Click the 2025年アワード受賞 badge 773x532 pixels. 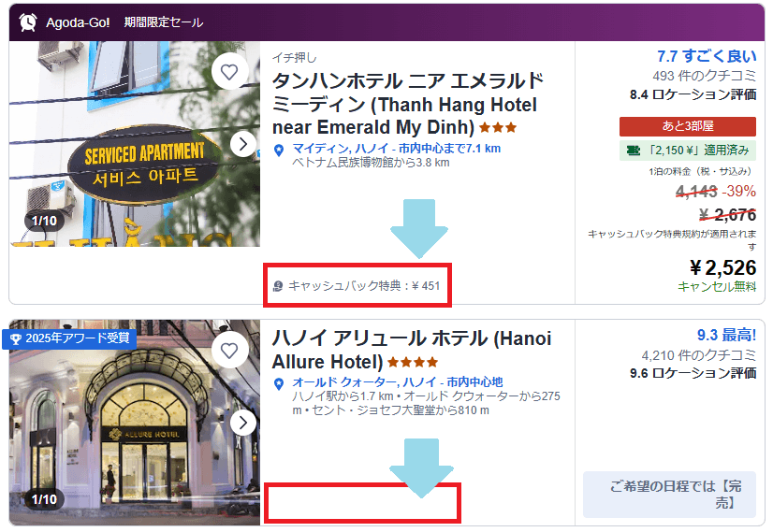(69, 338)
